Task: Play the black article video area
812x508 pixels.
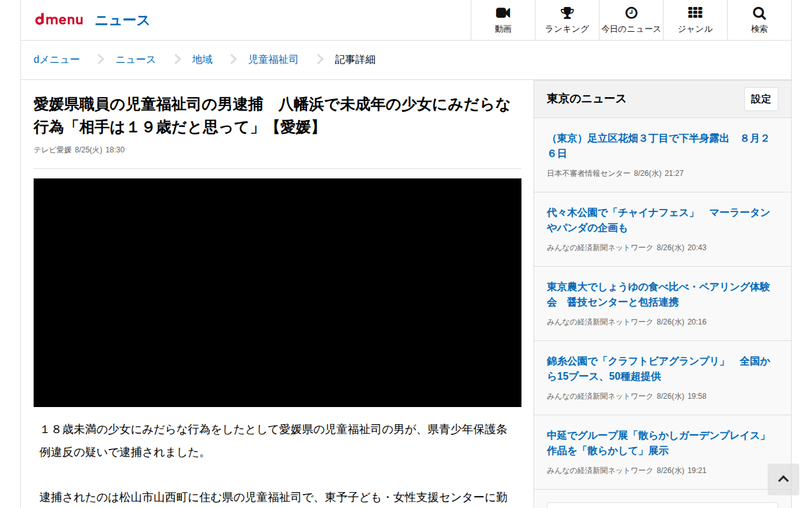Action: click(x=277, y=293)
